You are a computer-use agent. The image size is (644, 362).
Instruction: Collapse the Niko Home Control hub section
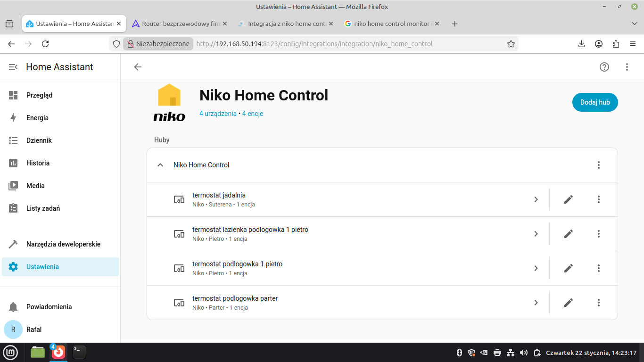(x=160, y=165)
